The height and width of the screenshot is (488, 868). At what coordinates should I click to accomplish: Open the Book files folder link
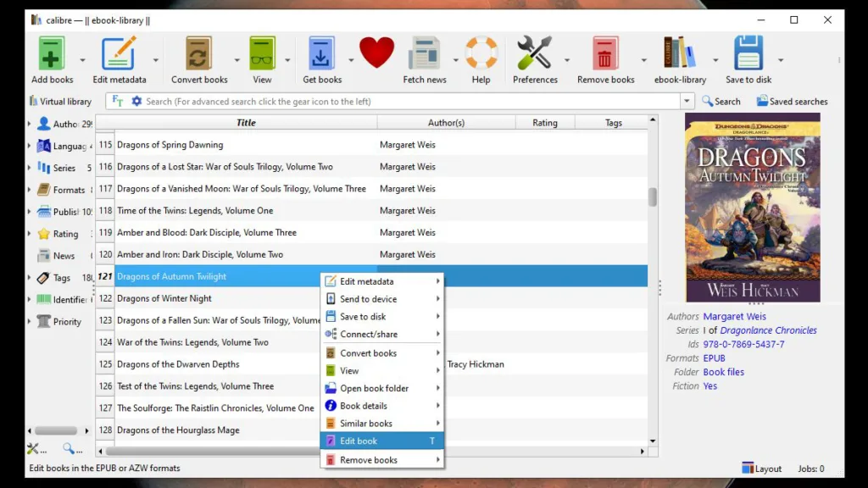point(723,372)
